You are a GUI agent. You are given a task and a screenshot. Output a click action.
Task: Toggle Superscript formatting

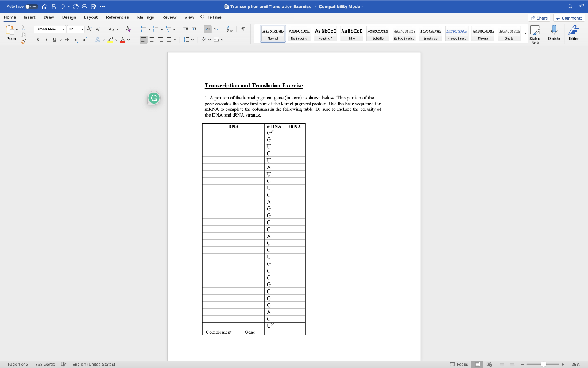click(x=85, y=40)
